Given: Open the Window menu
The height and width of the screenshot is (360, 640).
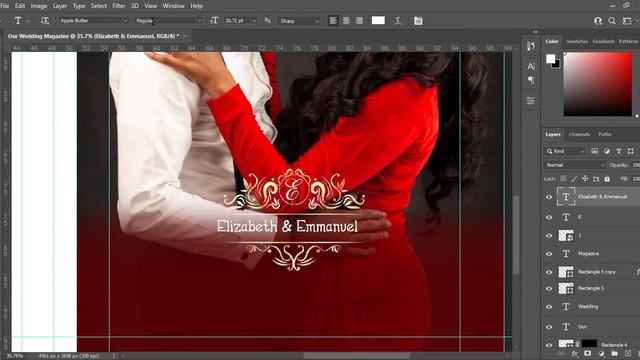Looking at the screenshot, I should pyautogui.click(x=173, y=6).
